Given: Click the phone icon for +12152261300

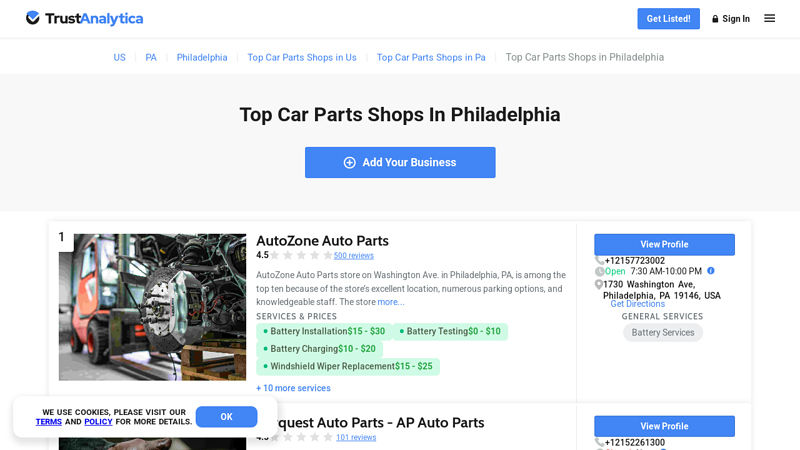Looking at the screenshot, I should pos(599,442).
